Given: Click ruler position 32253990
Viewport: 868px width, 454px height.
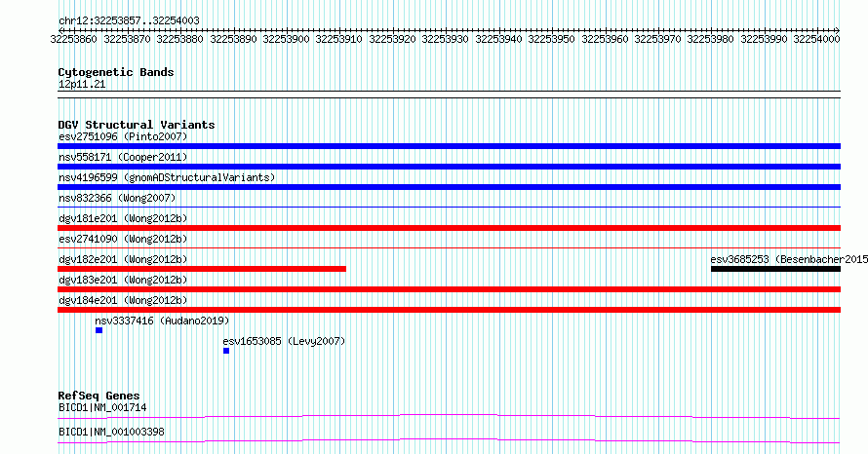Looking at the screenshot, I should 764,39.
